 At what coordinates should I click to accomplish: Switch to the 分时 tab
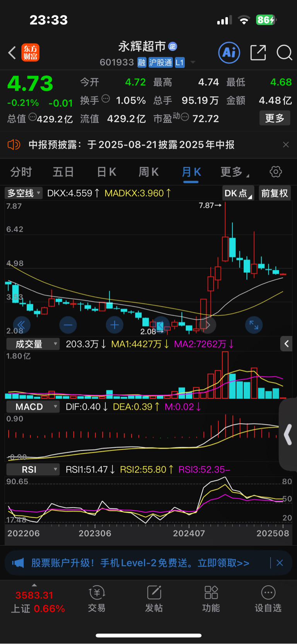click(x=21, y=172)
